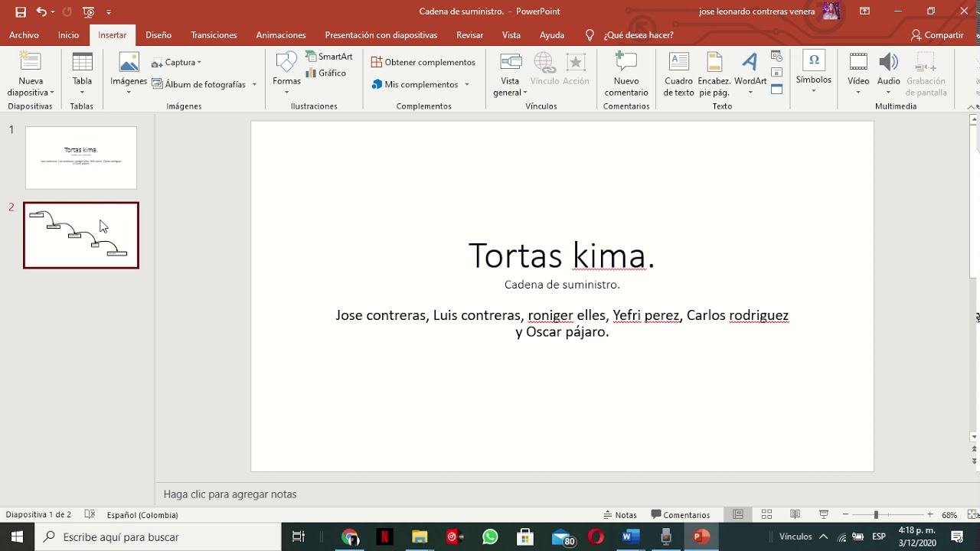Click the Audio speaker icon
Image resolution: width=980 pixels, height=551 pixels.
click(x=888, y=63)
